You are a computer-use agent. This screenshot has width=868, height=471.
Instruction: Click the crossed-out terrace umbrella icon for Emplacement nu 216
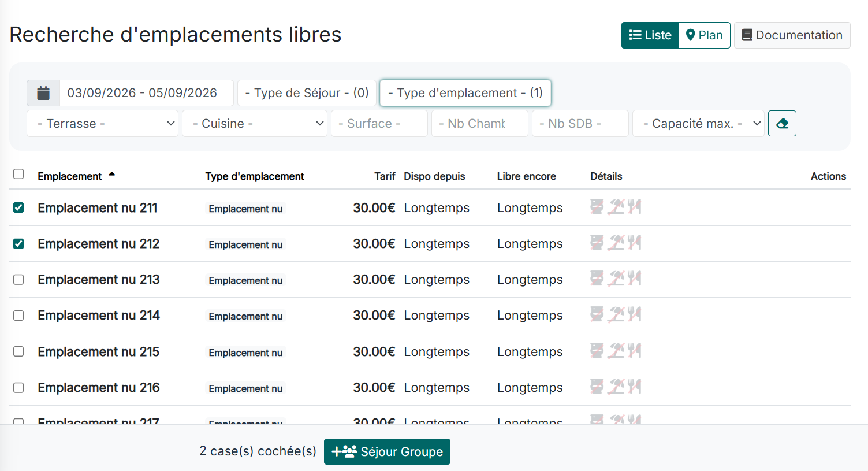click(616, 387)
